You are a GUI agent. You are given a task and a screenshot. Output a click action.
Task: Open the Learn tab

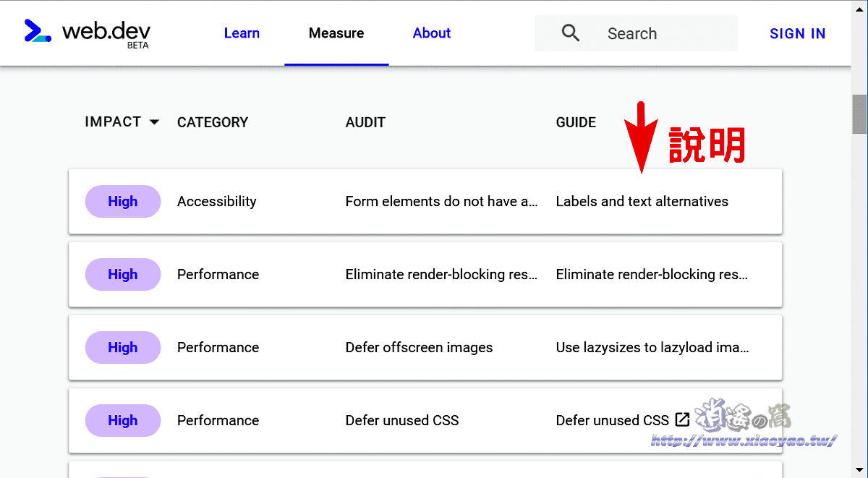[x=242, y=33]
